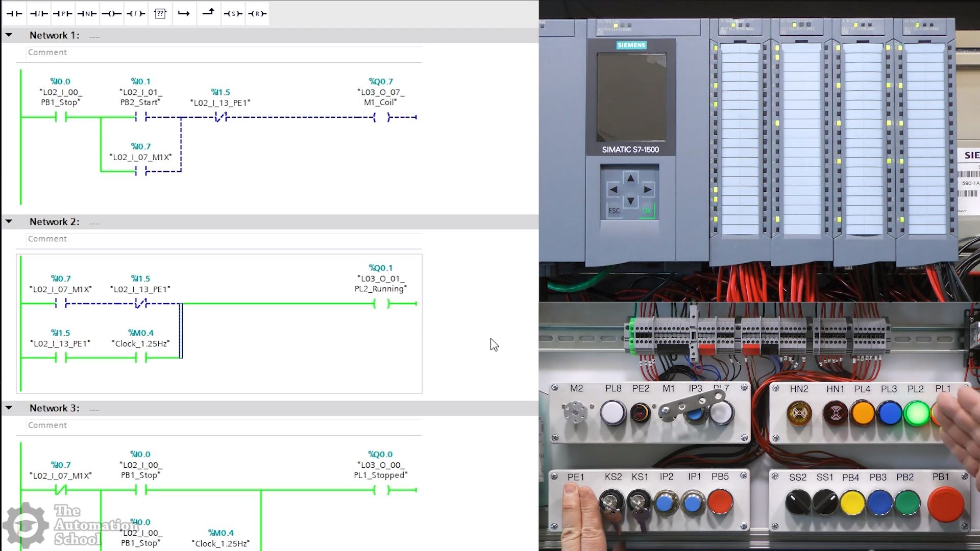980x551 pixels.
Task: Select the positive edge P contact
Action: (63, 14)
